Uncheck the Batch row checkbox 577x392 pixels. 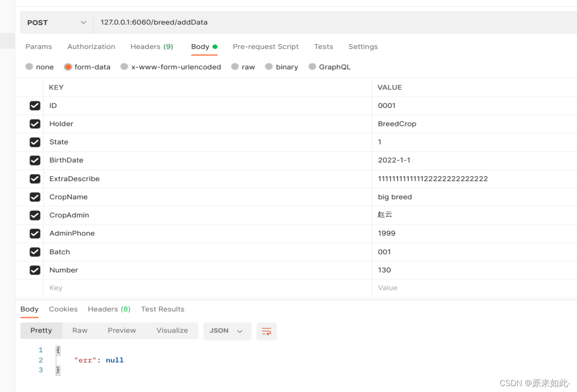pos(35,252)
